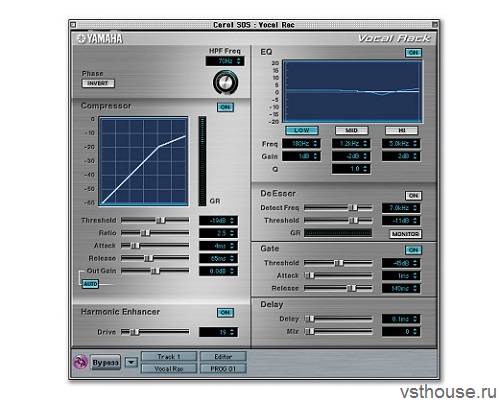
Task: Click the compressor Attack value stepper
Action: coord(218,246)
